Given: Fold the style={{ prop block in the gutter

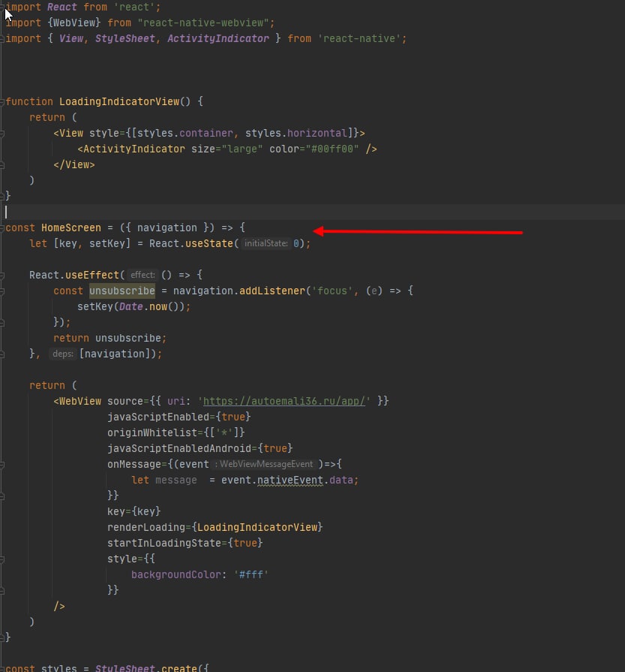Looking at the screenshot, I should point(2,559).
